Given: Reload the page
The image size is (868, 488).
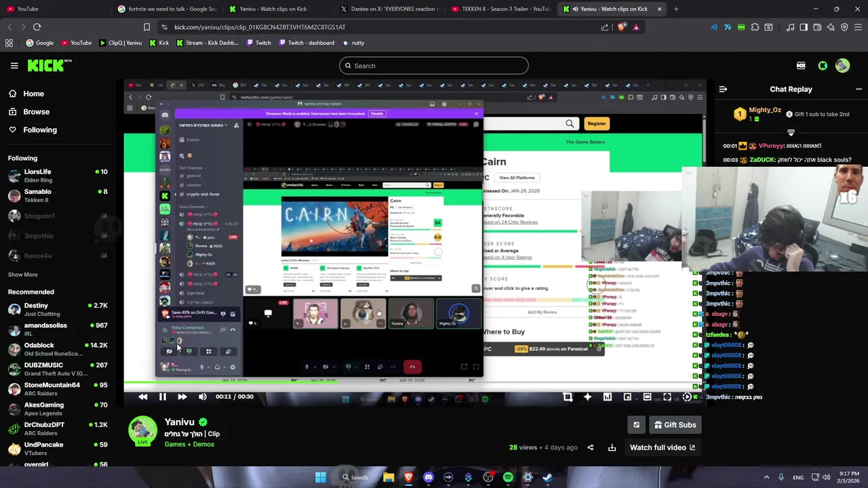Looking at the screenshot, I should (x=37, y=27).
